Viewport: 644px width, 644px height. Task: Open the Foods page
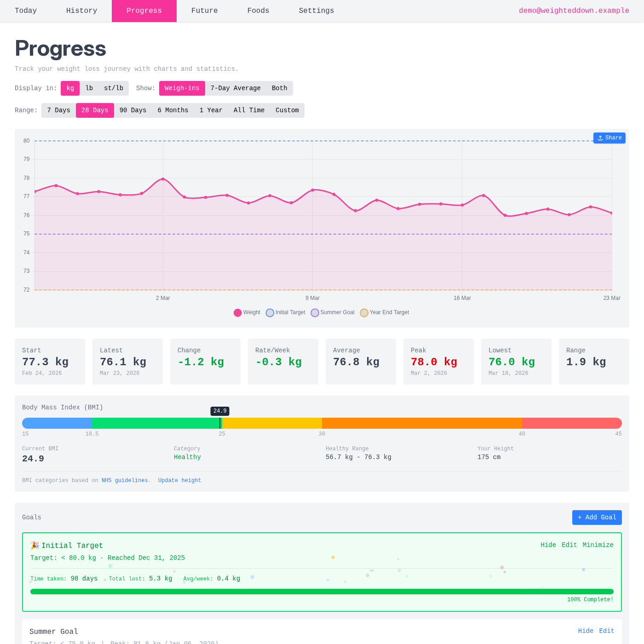coord(258,11)
